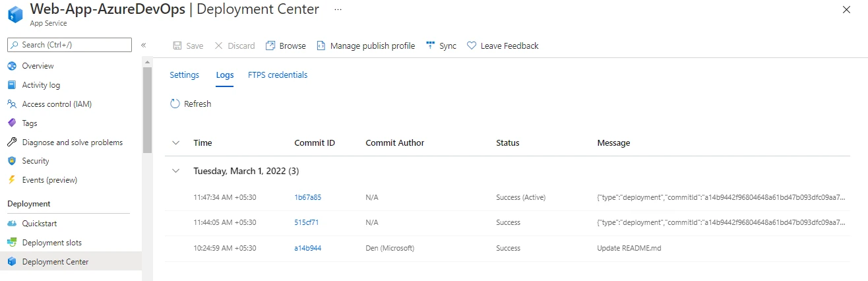The height and width of the screenshot is (281, 868).
Task: Click the Overview icon in sidebar
Action: point(11,66)
